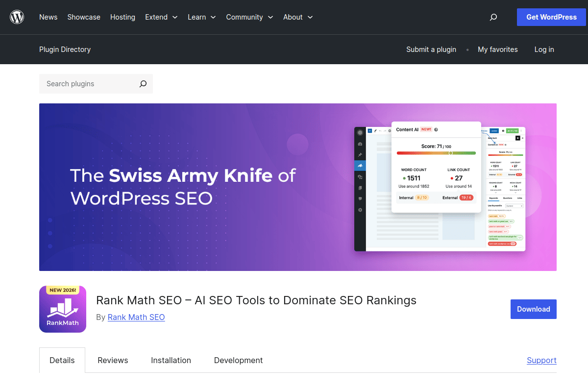Open the Rank Math SEO author link
This screenshot has width=588, height=392.
[136, 317]
